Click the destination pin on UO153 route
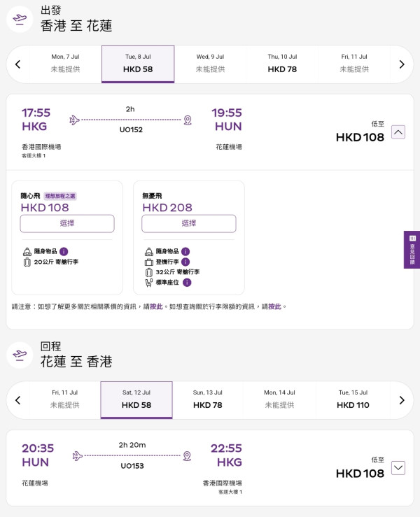Screen dimensions: 420x517 [x=187, y=456]
